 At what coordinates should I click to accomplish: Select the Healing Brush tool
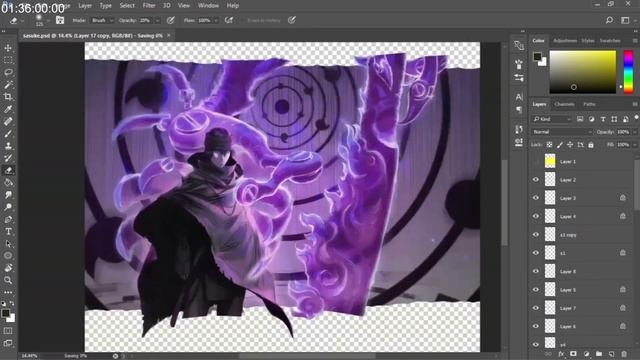coord(8,122)
